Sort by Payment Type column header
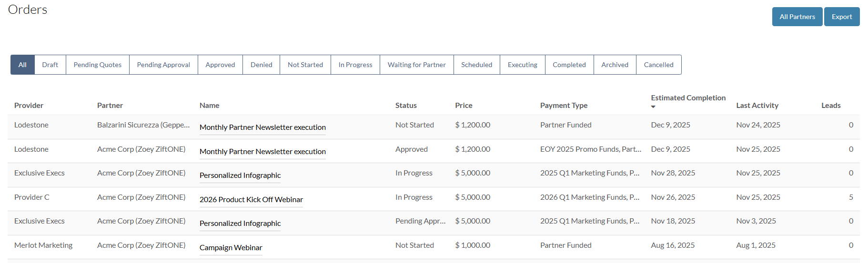Image resolution: width=868 pixels, height=263 pixels. point(564,106)
